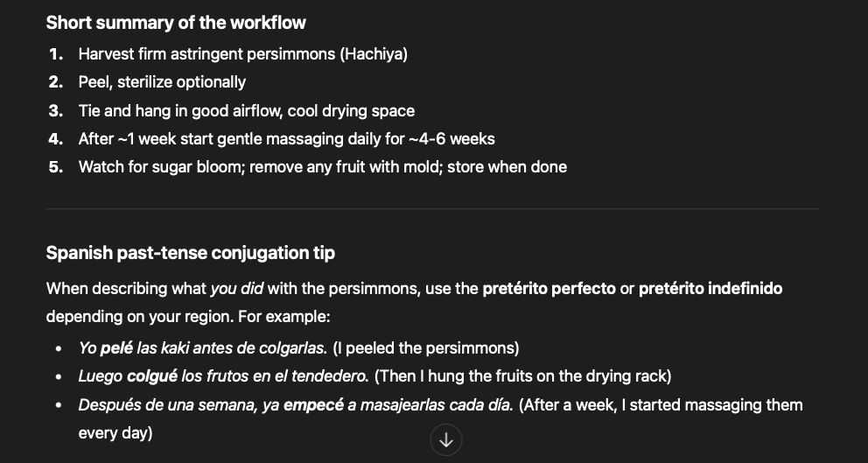Click the bold Spanish verb "empecé"
Image resolution: width=868 pixels, height=463 pixels.
(x=314, y=405)
